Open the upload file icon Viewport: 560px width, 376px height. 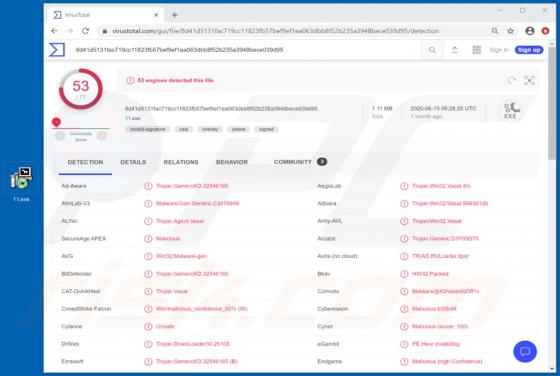point(454,50)
